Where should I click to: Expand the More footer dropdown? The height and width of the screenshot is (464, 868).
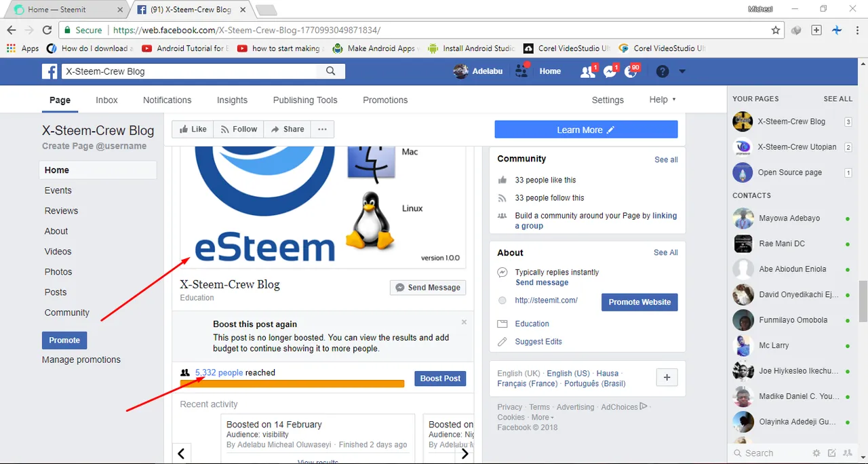pyautogui.click(x=542, y=417)
